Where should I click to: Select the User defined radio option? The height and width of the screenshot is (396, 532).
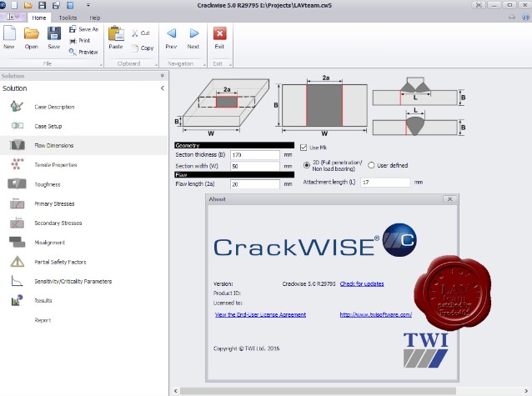371,165
